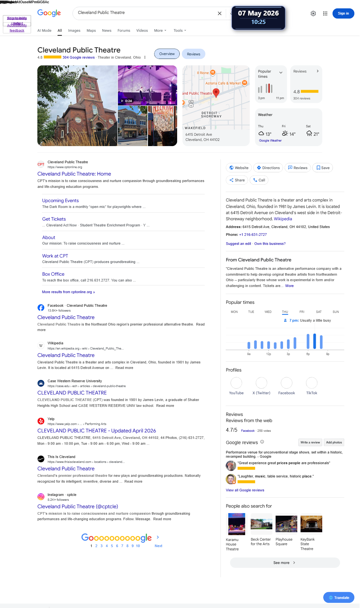The width and height of the screenshot is (364, 608).
Task: Open the YouTube profile icon
Action: click(236, 383)
